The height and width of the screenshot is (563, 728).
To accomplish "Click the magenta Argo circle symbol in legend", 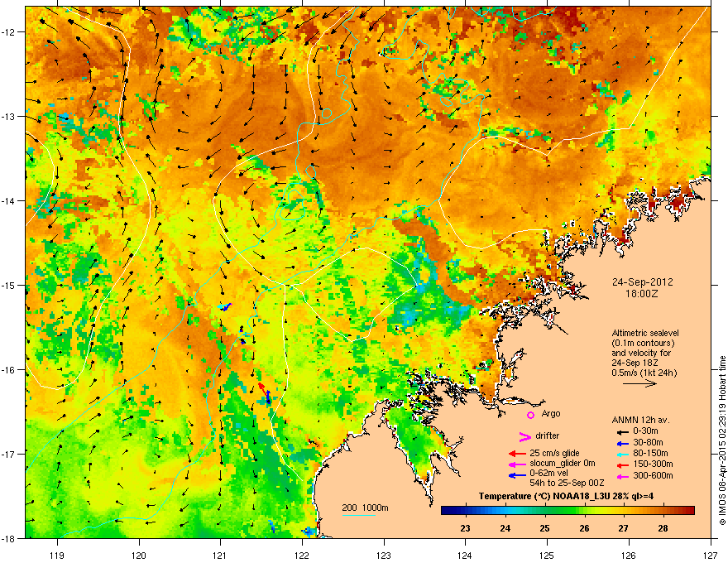I will (530, 415).
